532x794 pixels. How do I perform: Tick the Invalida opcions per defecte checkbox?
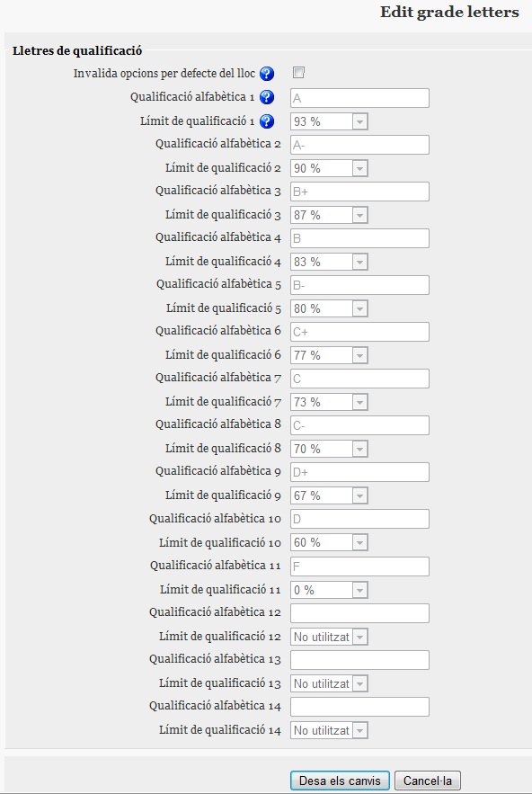pyautogui.click(x=298, y=73)
